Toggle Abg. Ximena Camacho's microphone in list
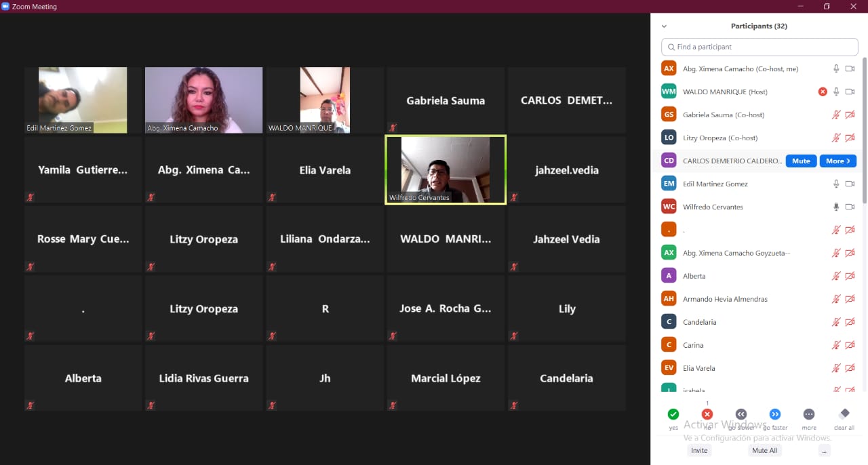The height and width of the screenshot is (465, 868). pos(836,69)
